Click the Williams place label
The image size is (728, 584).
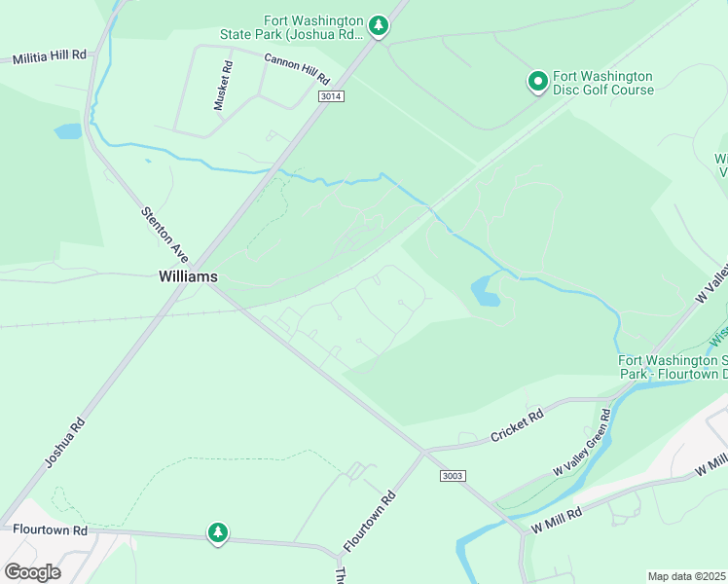coord(188,276)
